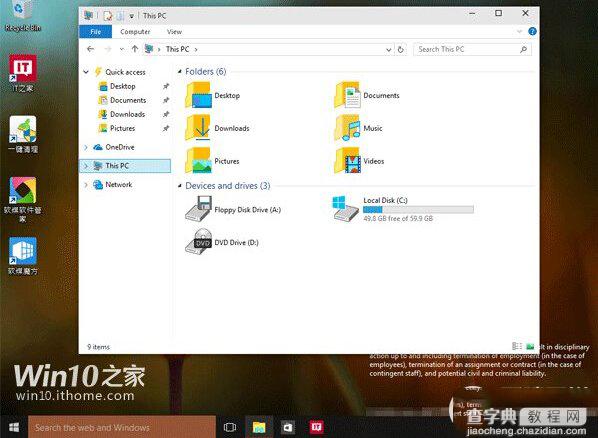
Task: Open the Videos folder icon
Action: coord(347,161)
